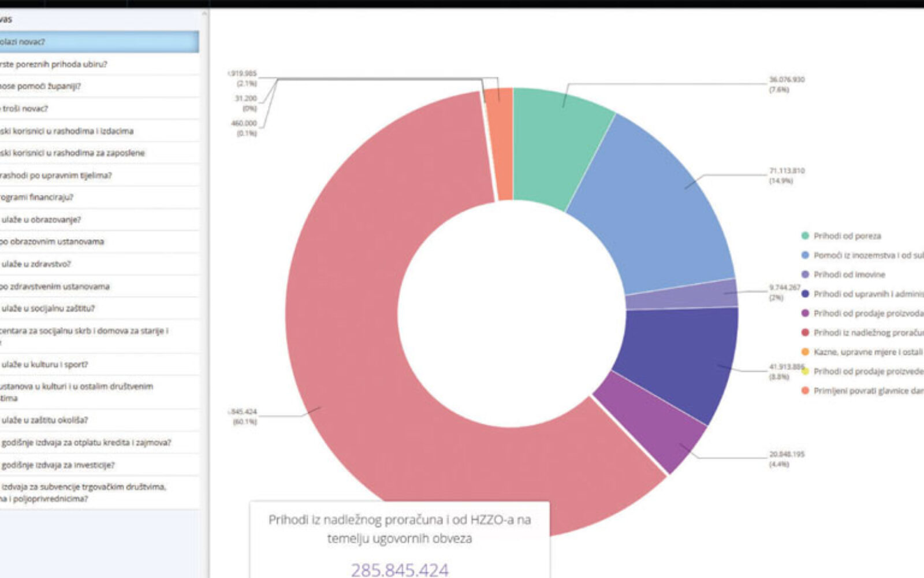Viewport: 924px width, 578px height.
Task: Open 'poreznih prihoda ubiru?' sidebar question
Action: [x=98, y=64]
